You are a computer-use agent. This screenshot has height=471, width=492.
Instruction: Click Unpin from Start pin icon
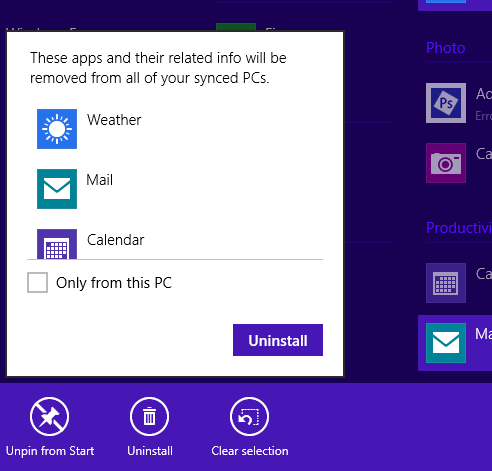49,417
